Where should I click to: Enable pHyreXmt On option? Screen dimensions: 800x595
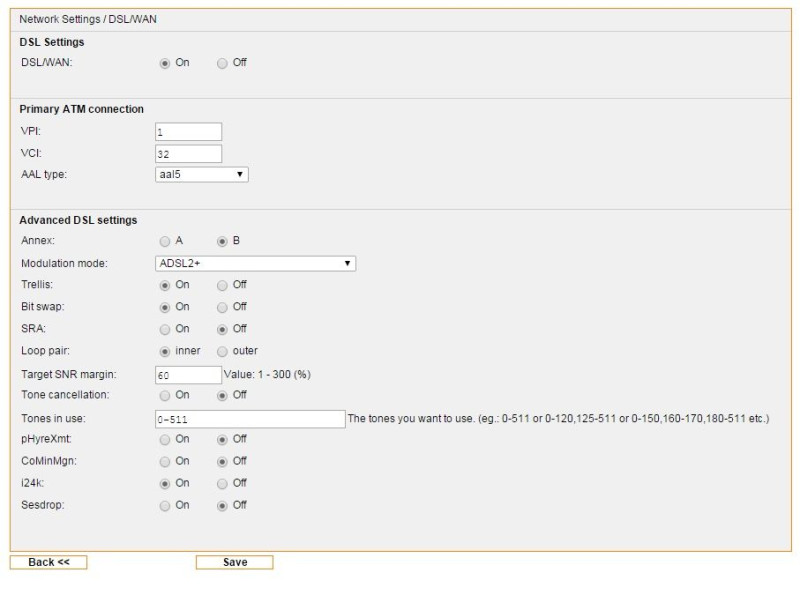click(x=164, y=439)
